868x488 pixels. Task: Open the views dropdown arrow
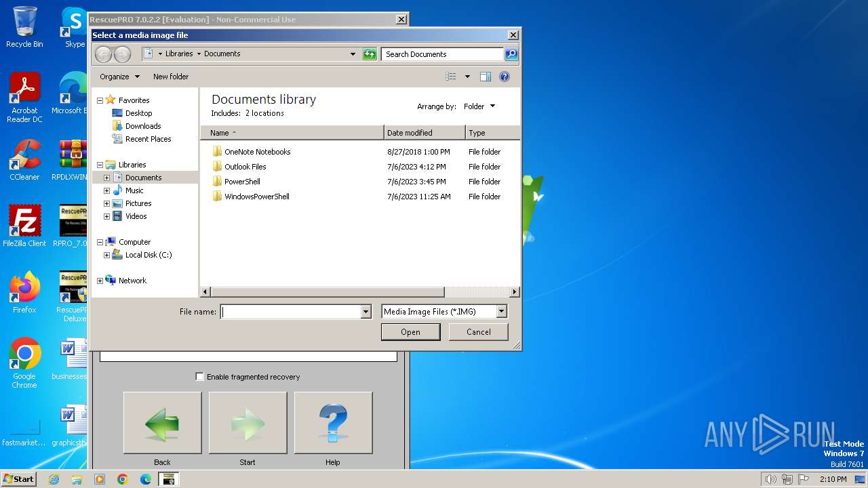tap(467, 77)
